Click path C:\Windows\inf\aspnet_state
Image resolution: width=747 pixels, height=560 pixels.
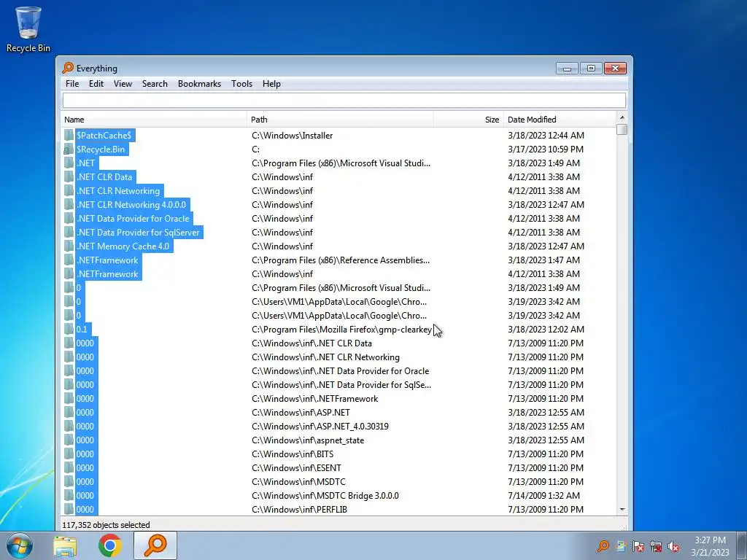pyautogui.click(x=308, y=440)
